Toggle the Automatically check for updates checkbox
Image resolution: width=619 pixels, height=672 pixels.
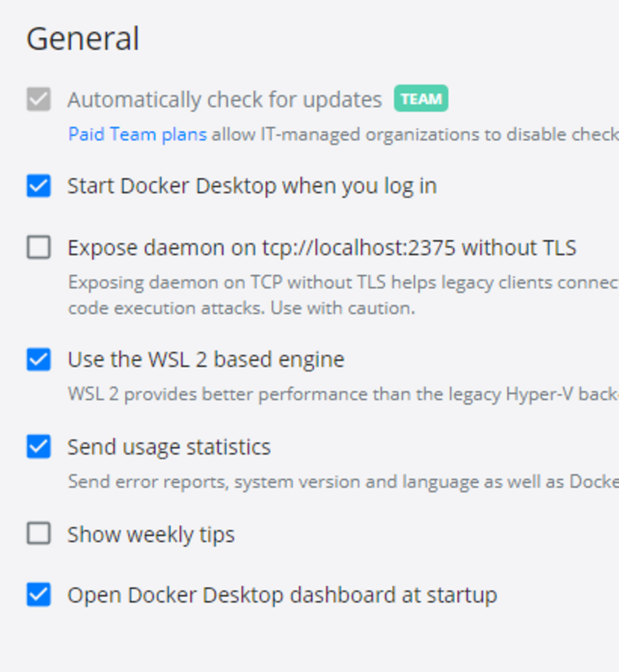click(39, 99)
